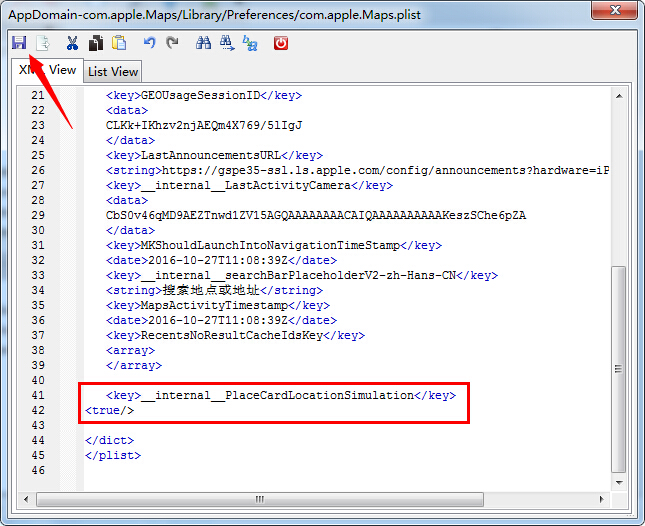The width and height of the screenshot is (645, 526).
Task: Save the plist file with the floppy icon
Action: pyautogui.click(x=19, y=43)
